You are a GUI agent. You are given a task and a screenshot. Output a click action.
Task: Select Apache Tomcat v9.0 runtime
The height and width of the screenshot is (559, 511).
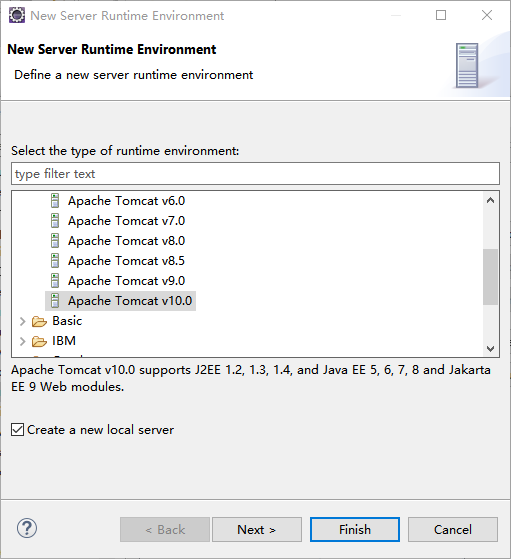[127, 281]
